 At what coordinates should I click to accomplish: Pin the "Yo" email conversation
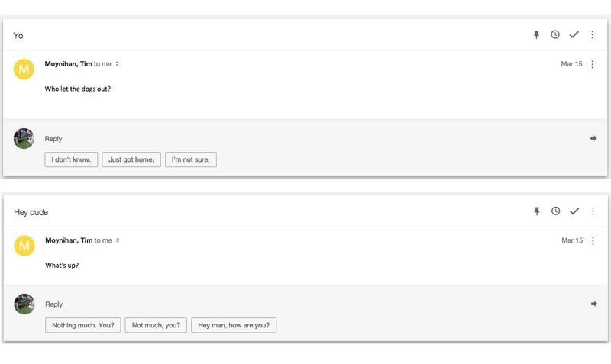coord(536,35)
